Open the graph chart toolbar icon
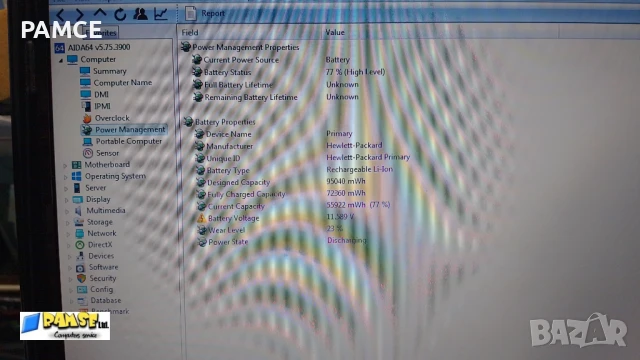640x360 pixels. coord(160,14)
